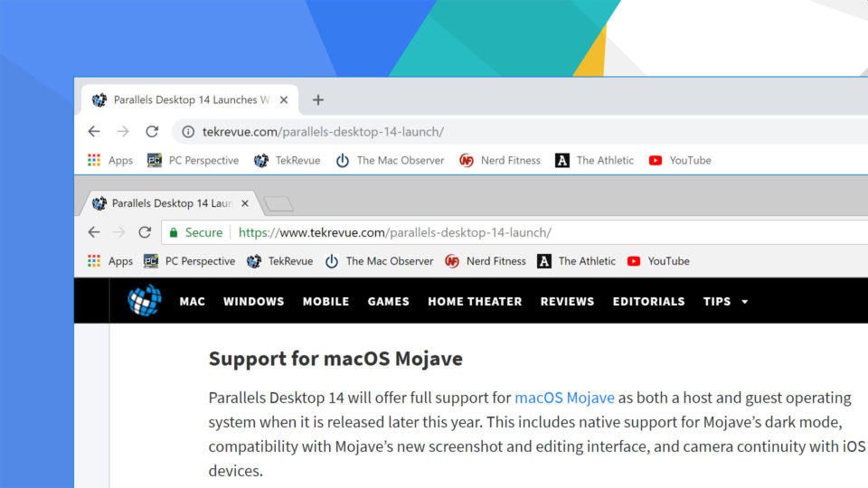This screenshot has width=868, height=488.
Task: Open The Mac Observer bookmark in upper bar
Action: (x=390, y=161)
